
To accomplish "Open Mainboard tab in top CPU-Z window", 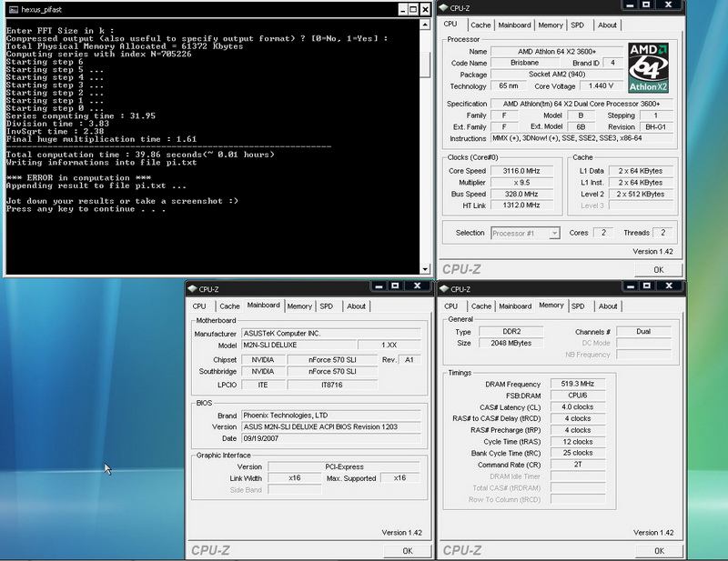I will tap(514, 25).
